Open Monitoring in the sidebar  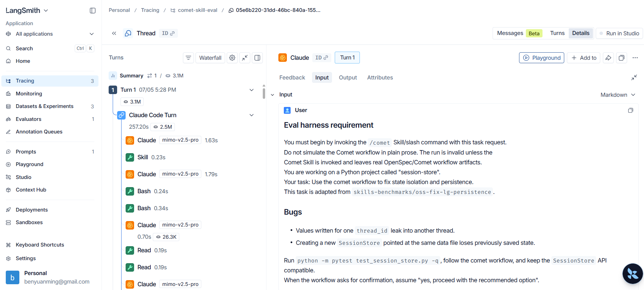(50, 94)
